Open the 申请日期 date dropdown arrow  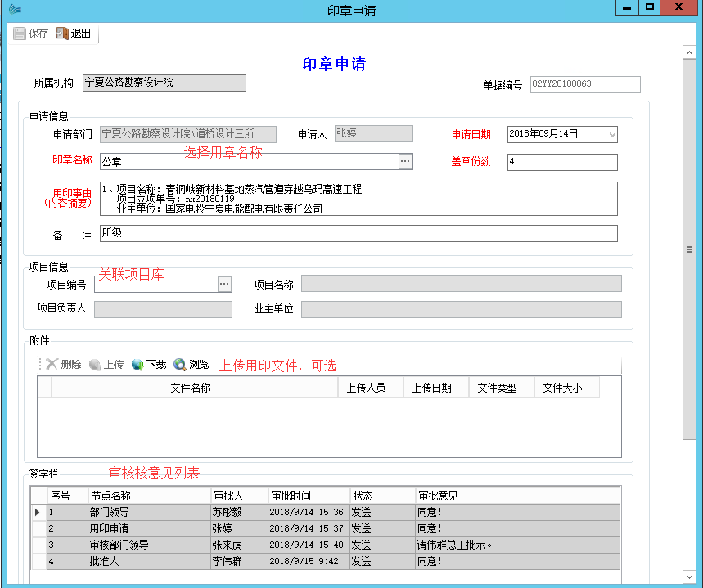coord(612,134)
